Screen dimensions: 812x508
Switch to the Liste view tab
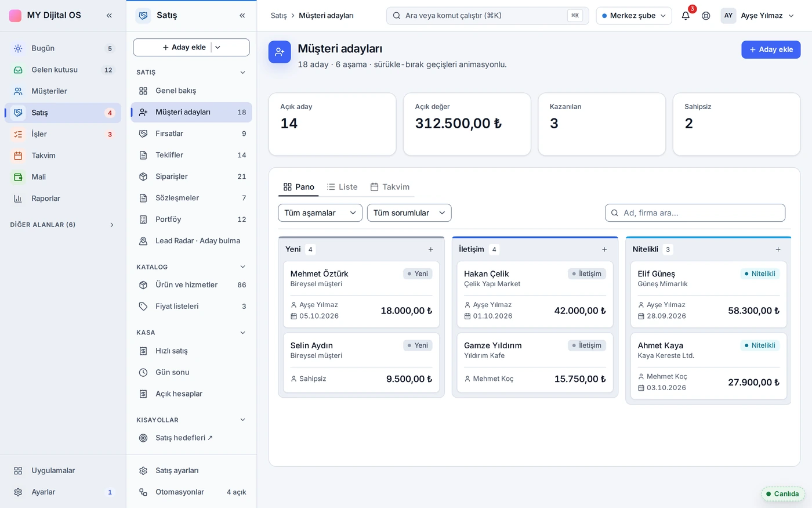pos(342,187)
